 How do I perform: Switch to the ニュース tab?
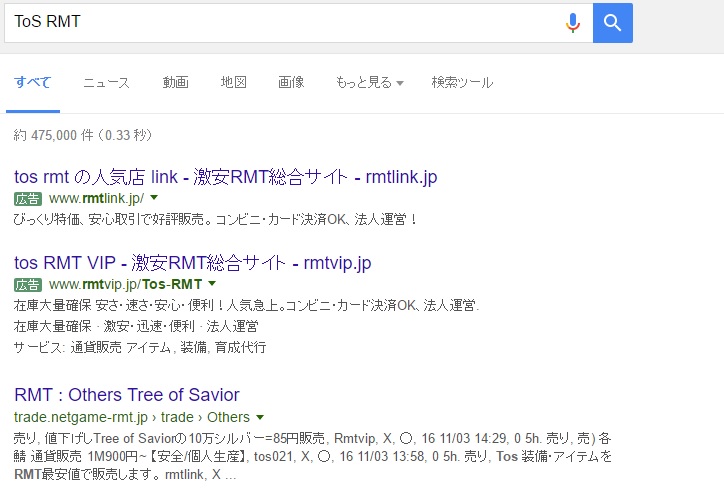(107, 82)
